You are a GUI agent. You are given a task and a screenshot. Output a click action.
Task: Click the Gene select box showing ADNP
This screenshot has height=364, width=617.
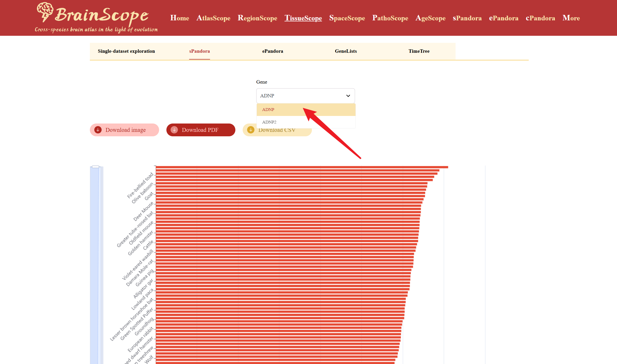[305, 96]
